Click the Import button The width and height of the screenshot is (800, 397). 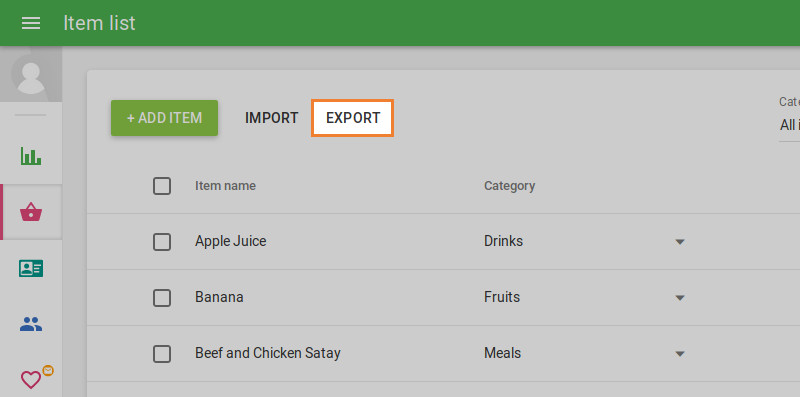coord(271,118)
